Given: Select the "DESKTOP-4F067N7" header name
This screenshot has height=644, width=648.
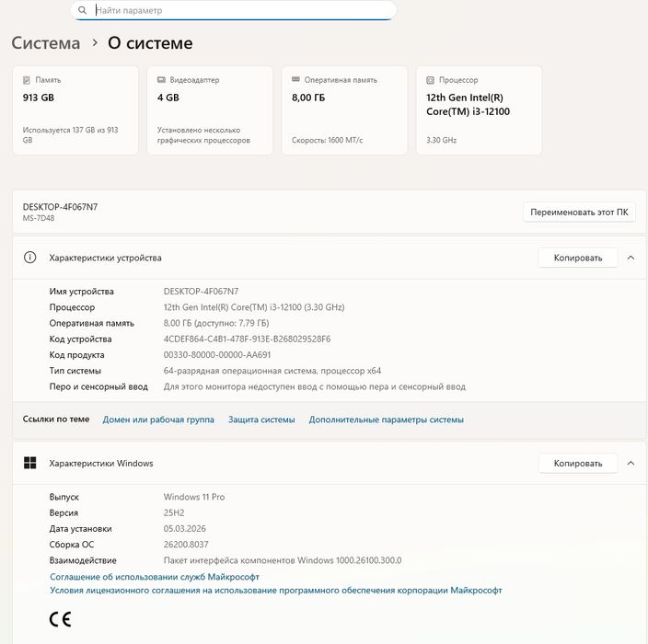Looking at the screenshot, I should (x=61, y=207).
